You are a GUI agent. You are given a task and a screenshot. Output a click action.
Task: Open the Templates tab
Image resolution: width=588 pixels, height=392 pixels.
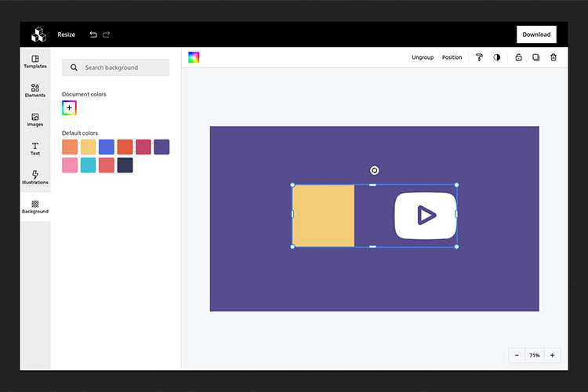35,61
